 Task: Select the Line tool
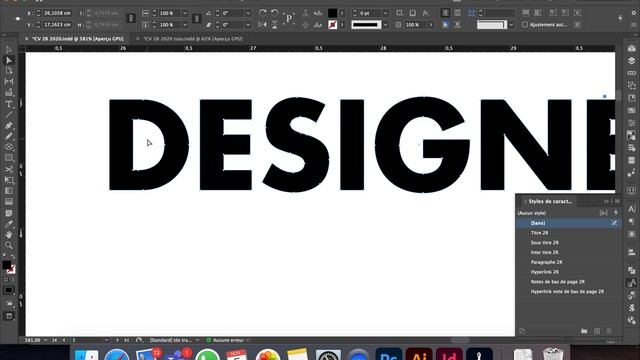click(9, 115)
